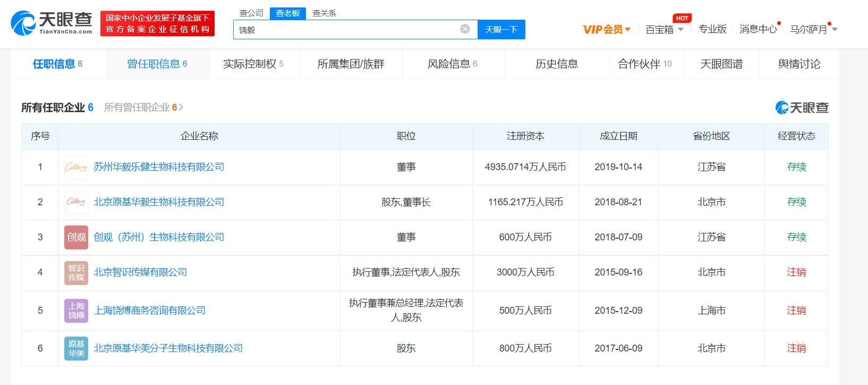
Task: Switch to the 曾任职信息 tab
Action: click(157, 64)
